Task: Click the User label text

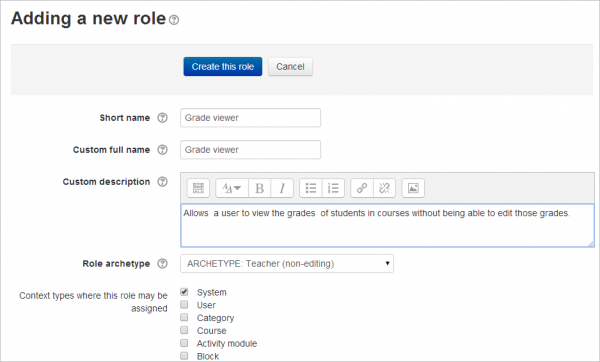Action: click(206, 305)
